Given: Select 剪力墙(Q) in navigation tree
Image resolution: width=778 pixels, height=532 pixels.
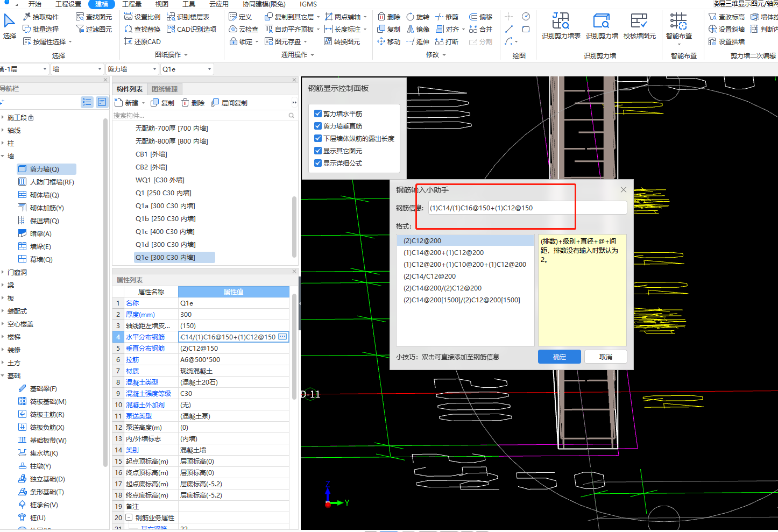Looking at the screenshot, I should [46, 169].
